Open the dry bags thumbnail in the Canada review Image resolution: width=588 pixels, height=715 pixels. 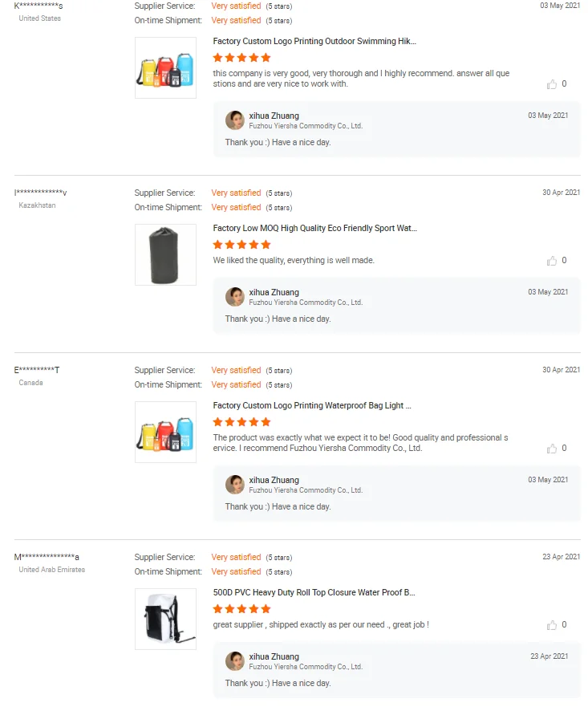point(165,433)
